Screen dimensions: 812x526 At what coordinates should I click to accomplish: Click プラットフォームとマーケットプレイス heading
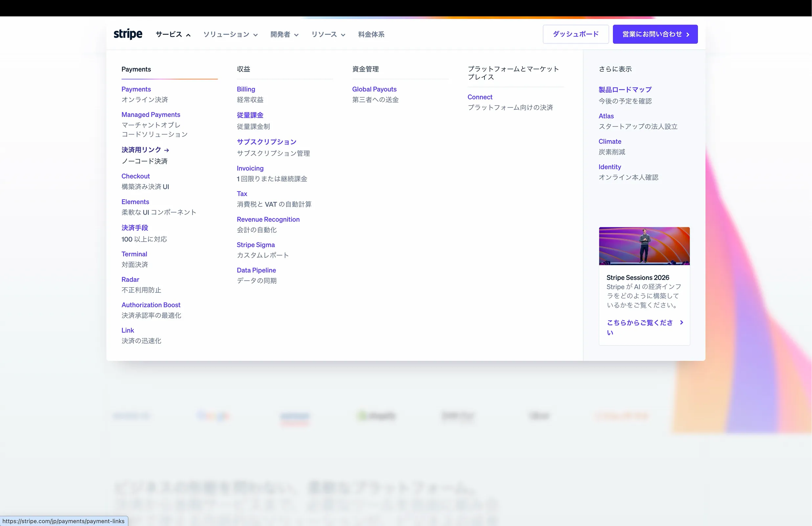[x=513, y=73]
